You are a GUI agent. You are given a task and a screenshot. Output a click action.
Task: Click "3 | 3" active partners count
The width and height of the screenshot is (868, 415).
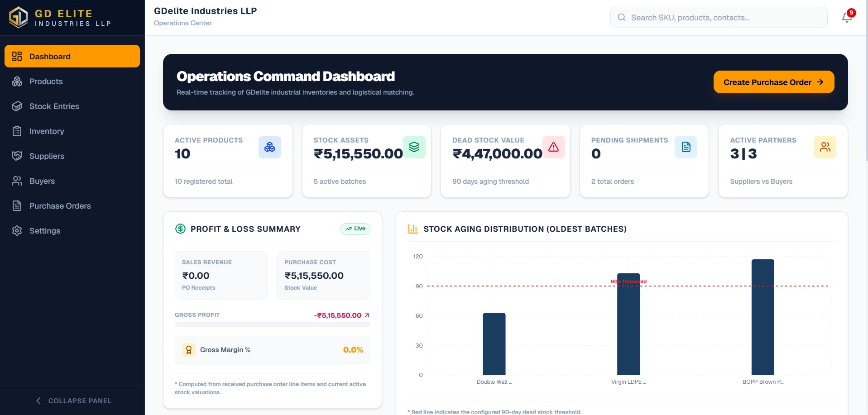[x=743, y=153]
